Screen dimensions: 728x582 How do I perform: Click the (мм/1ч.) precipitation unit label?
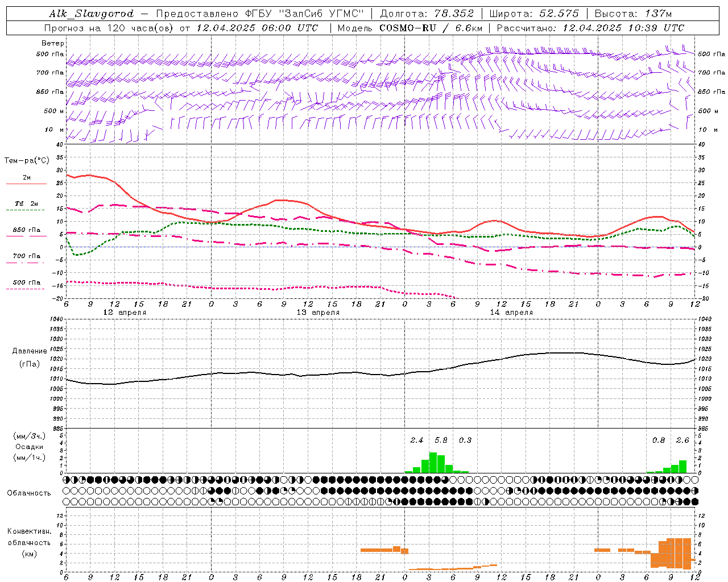30,458
